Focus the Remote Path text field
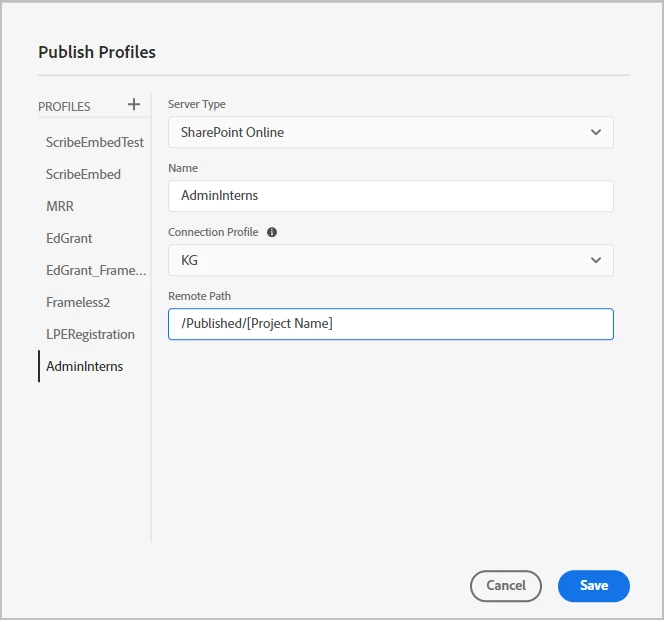Screen dimensions: 664x620 pyautogui.click(x=390, y=324)
